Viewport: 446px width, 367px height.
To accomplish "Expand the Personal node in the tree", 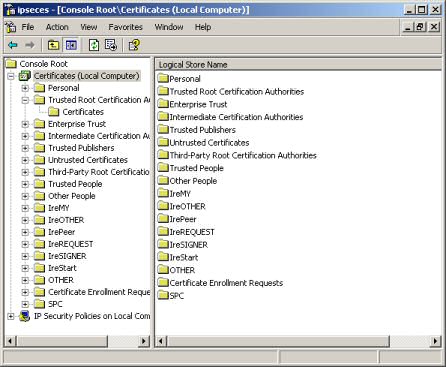I will pyautogui.click(x=25, y=88).
